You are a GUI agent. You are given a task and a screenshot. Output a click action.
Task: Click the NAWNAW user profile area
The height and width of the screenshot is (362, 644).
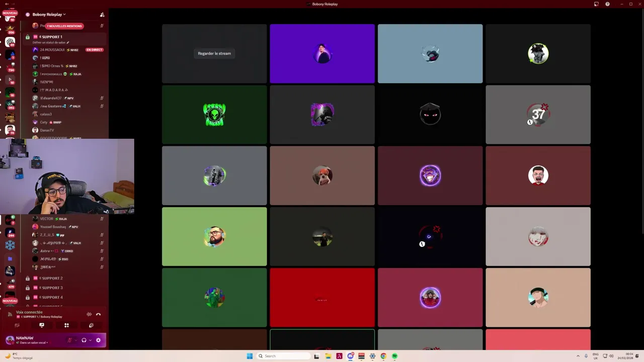tap(31, 340)
